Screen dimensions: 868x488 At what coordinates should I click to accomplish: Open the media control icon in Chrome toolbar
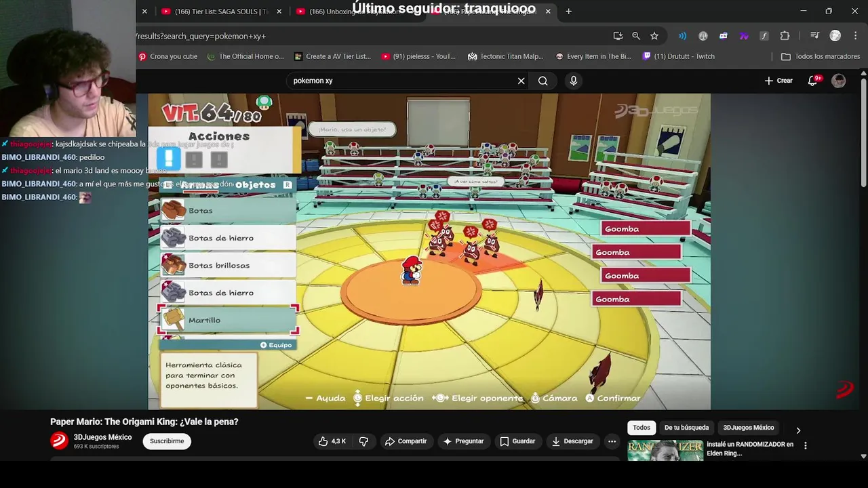(816, 36)
